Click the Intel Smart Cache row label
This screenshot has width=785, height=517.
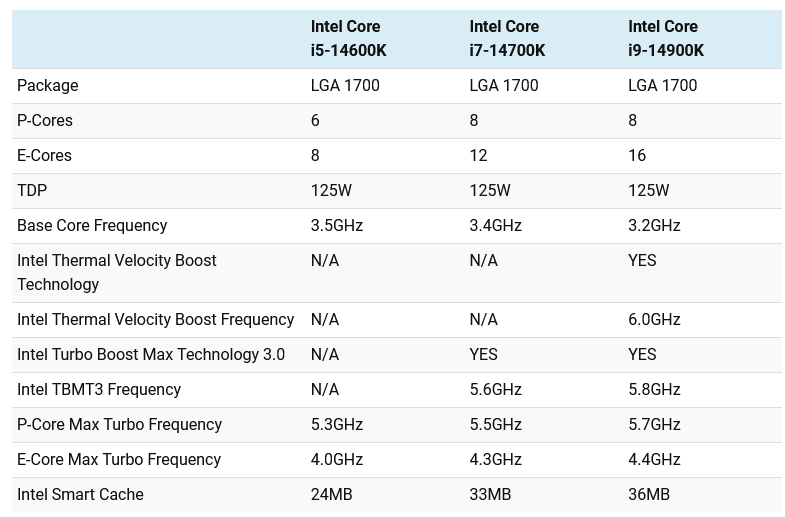click(80, 495)
